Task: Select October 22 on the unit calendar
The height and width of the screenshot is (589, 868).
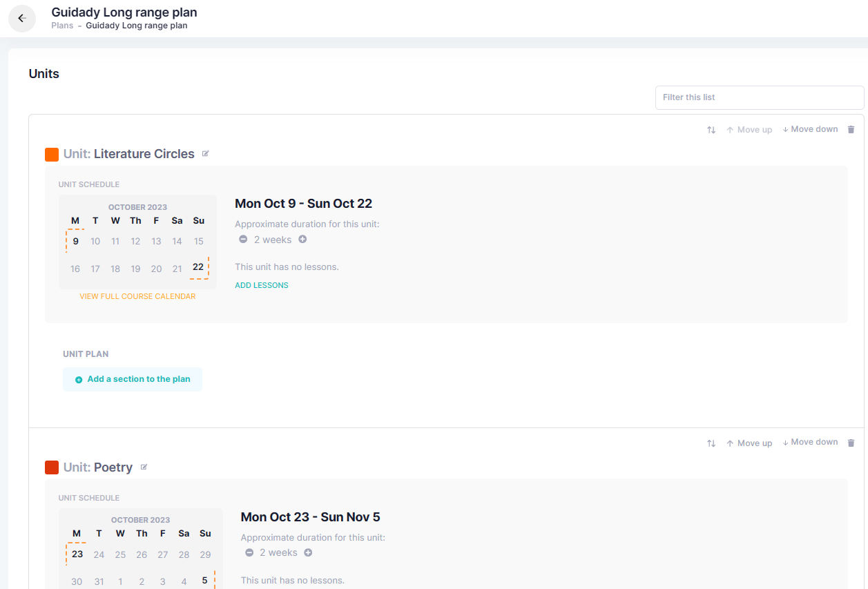Action: tap(198, 268)
